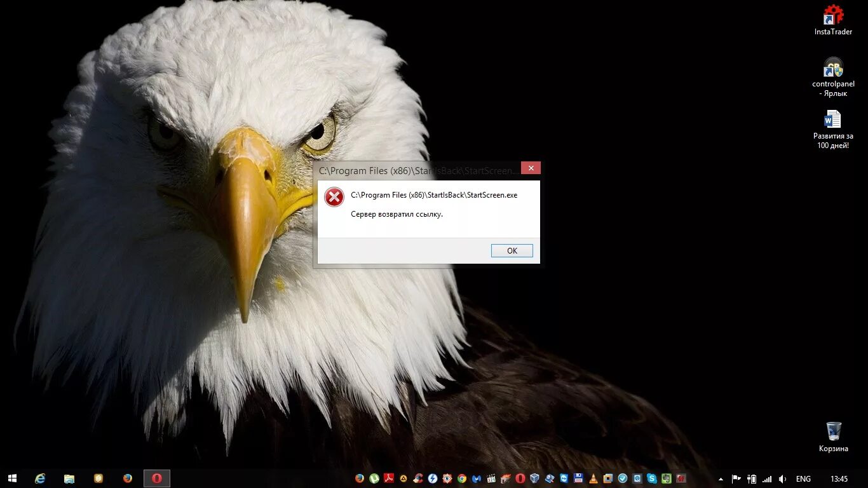Viewport: 868px width, 488px height.
Task: Open the dark Q icon on the quick launch bar
Action: click(x=637, y=478)
